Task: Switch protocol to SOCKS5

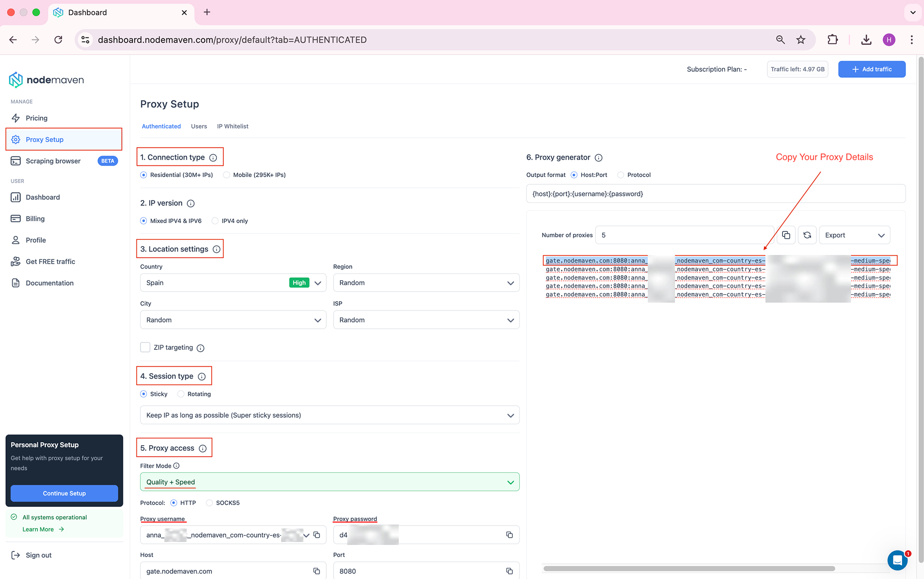Action: click(210, 503)
